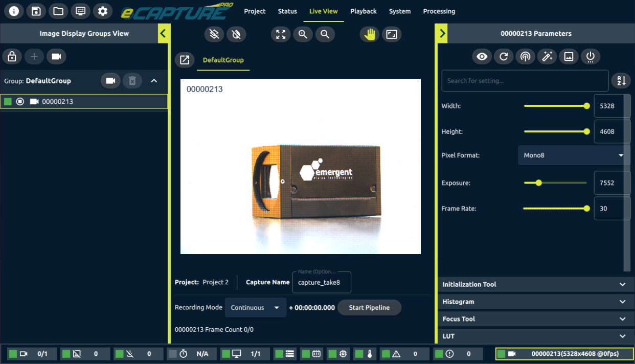Select the Live View tab
Viewport: 635px width, 364px height.
(324, 11)
